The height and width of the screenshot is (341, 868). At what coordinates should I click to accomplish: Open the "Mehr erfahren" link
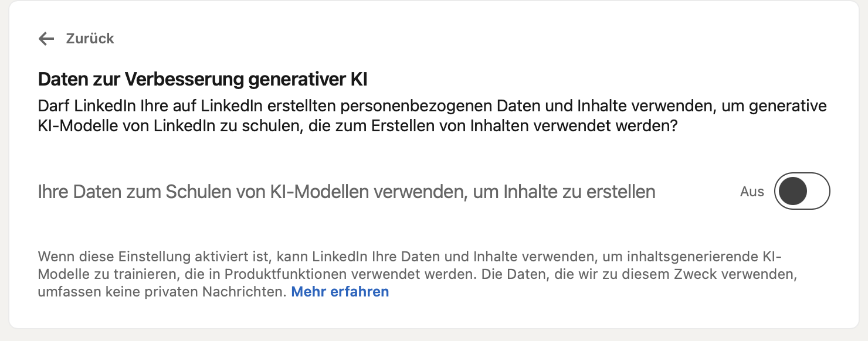pos(340,292)
